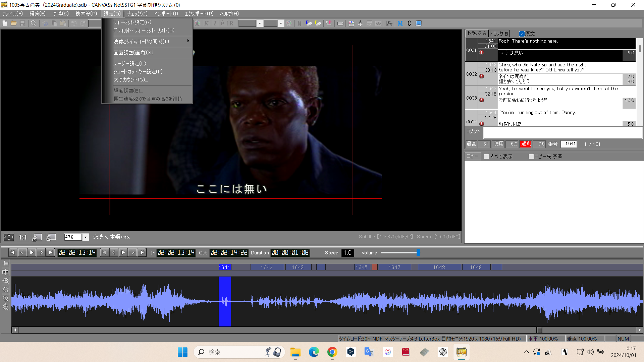The image size is (644, 362).
Task: Click the error icon on subtitle 0003
Action: 482,100
